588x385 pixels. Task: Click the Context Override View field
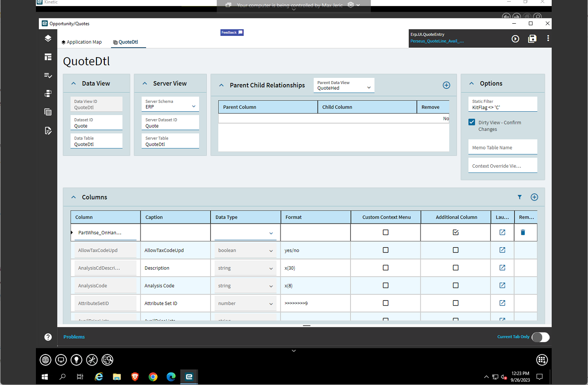click(x=503, y=165)
